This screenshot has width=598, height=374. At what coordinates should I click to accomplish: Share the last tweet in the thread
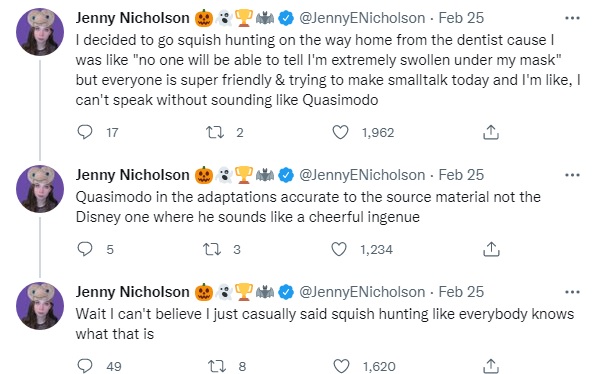coord(491,366)
